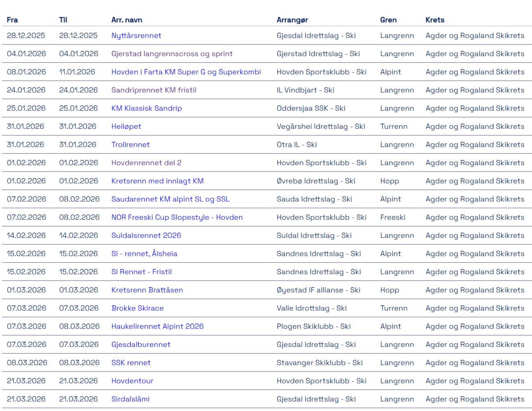
Task: Open Hovdenrennet del 2 link
Action: (x=146, y=163)
